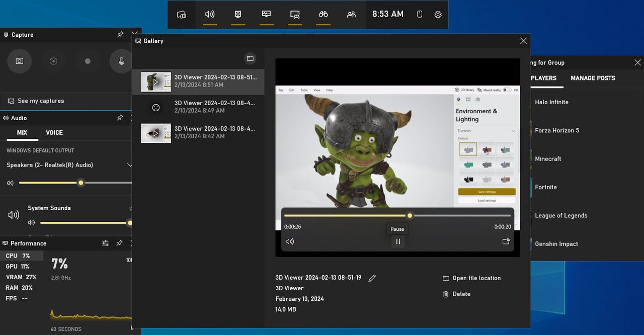The image size is (644, 335).
Task: Toggle click-through mouse icon in Game Bar
Action: tap(420, 15)
